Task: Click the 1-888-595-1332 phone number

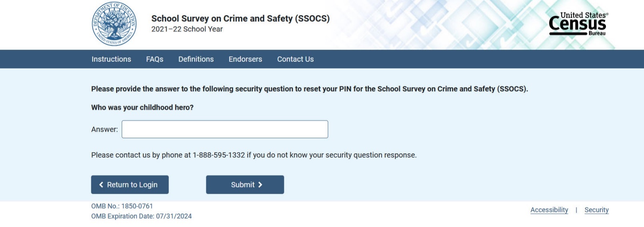Action: [219, 155]
